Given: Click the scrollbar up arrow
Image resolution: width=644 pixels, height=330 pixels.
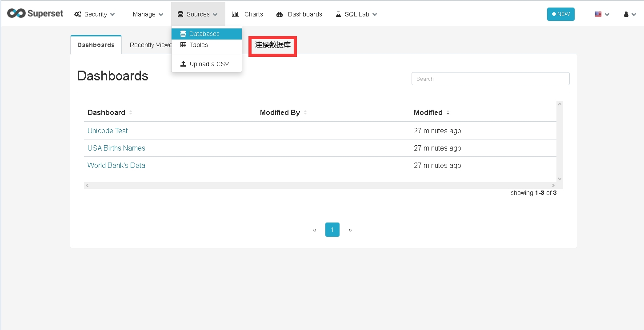Looking at the screenshot, I should coord(560,104).
